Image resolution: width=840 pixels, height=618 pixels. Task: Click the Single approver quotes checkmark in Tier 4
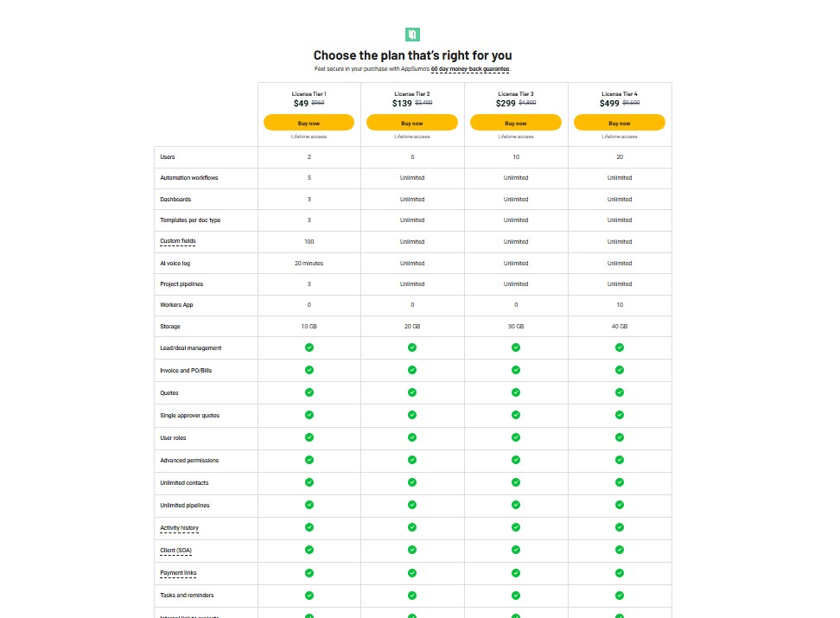pyautogui.click(x=619, y=415)
